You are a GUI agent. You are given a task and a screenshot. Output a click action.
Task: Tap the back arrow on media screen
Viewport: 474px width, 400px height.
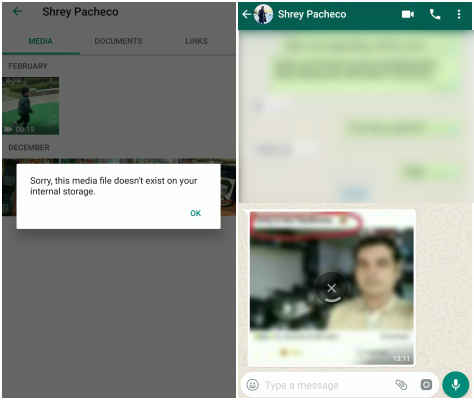tap(17, 12)
